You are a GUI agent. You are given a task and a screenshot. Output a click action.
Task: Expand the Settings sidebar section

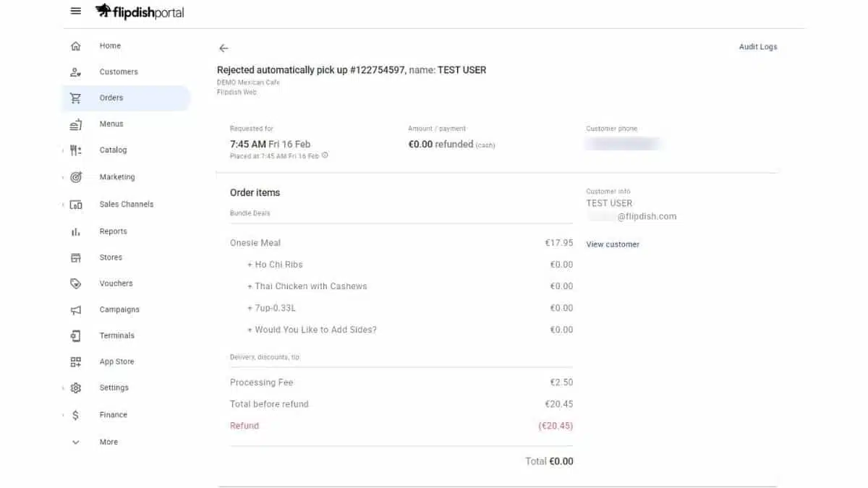click(63, 388)
